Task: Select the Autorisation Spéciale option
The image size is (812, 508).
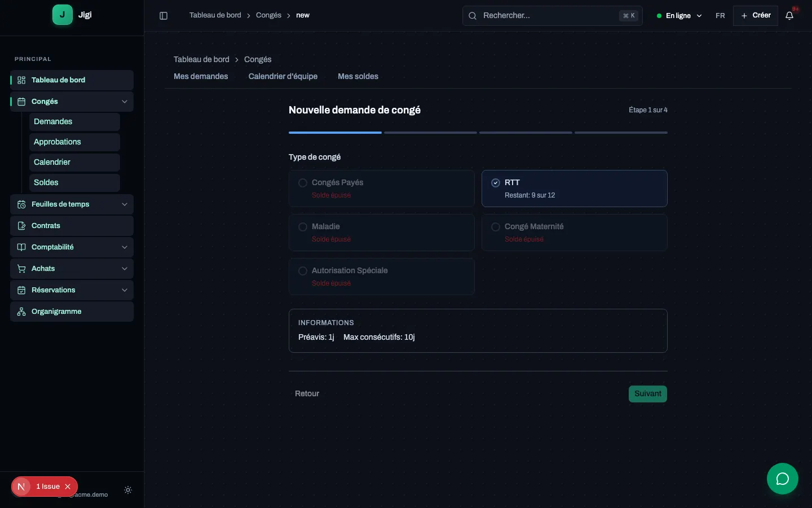Action: (x=382, y=277)
